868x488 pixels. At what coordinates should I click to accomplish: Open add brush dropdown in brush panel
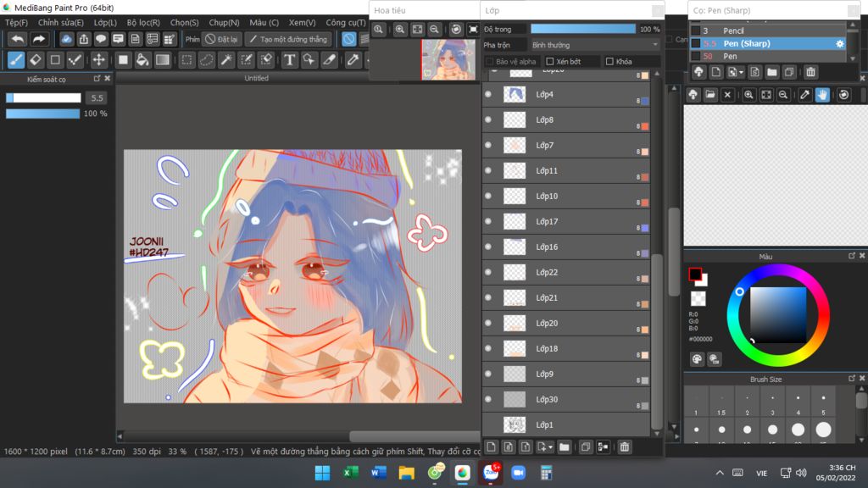tap(741, 72)
